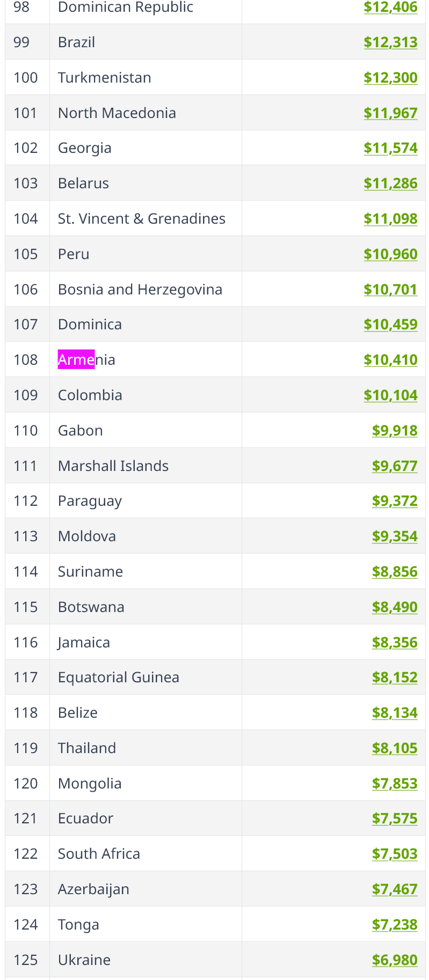Screen dimensions: 429x980
Task: Open North Macedonia's $11,967 link
Action: tap(390, 113)
